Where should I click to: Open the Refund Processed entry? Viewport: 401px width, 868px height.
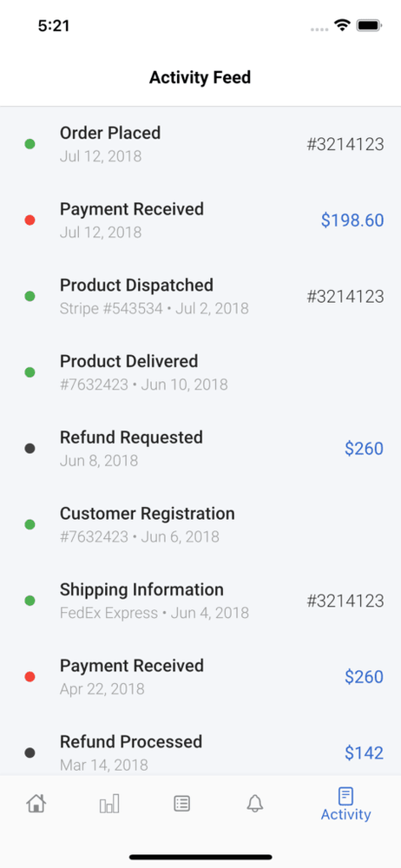200,753
